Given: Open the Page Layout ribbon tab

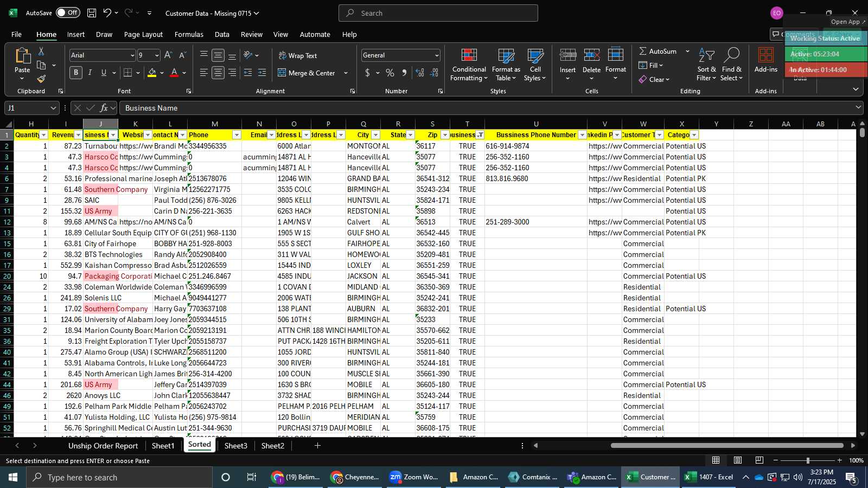Looking at the screenshot, I should click(x=143, y=34).
